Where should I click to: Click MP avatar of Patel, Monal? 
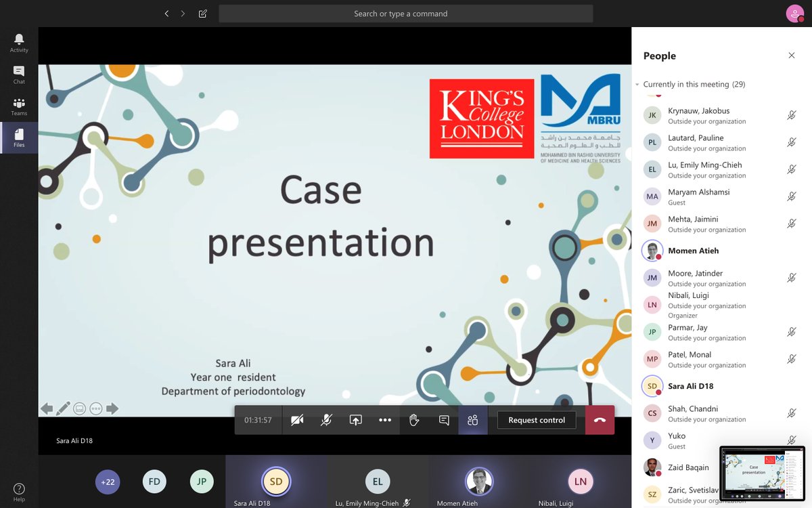coord(652,359)
